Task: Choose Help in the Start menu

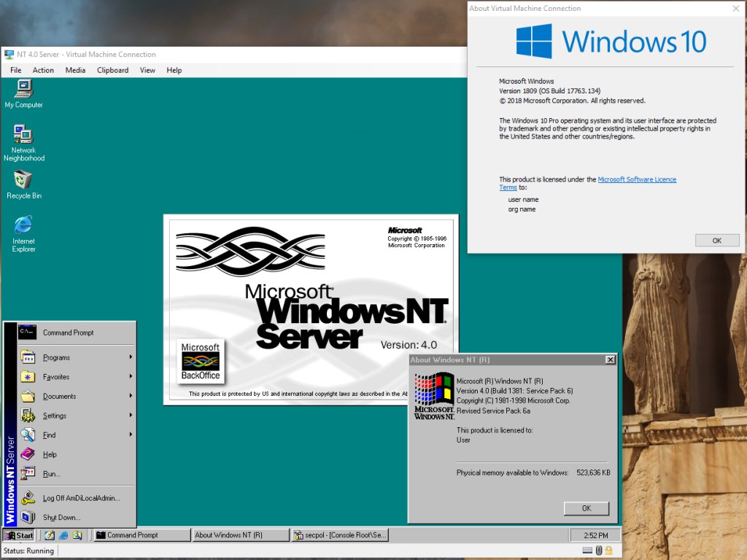Action: [x=76, y=454]
